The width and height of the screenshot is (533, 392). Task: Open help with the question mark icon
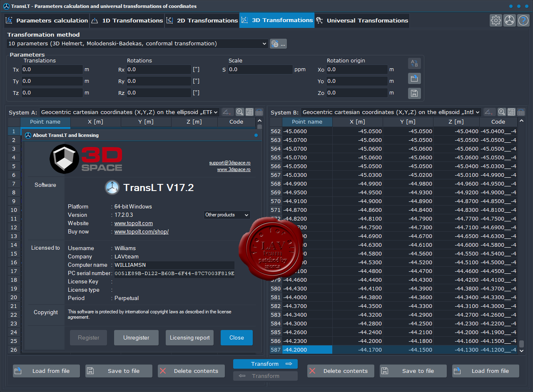[x=523, y=20]
